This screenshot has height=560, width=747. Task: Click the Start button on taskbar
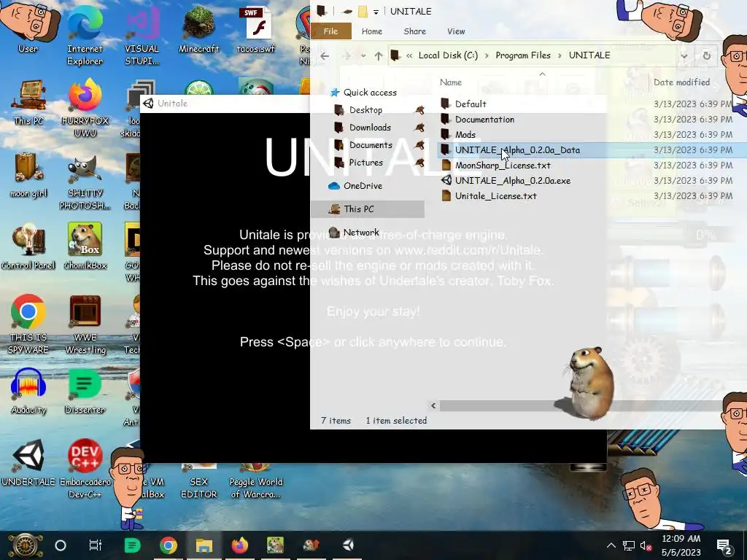pos(25,545)
